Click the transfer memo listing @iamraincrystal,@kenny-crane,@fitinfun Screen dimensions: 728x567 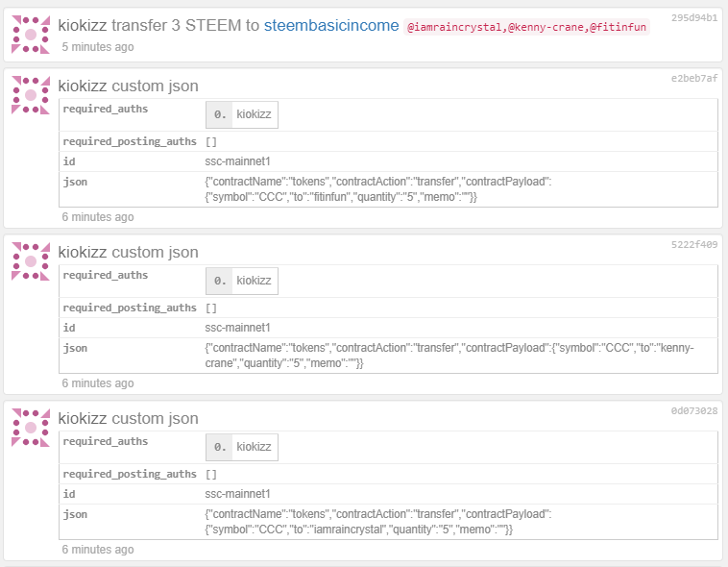pos(527,27)
